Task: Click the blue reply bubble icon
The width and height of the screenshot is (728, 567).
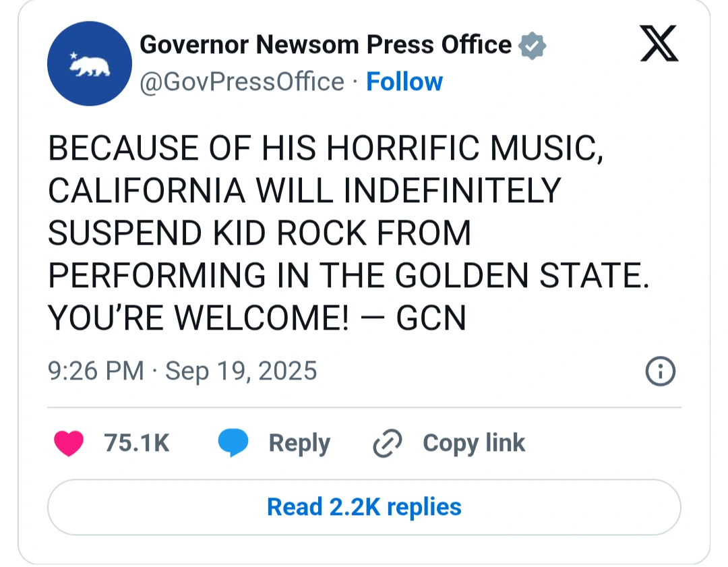Action: (x=233, y=444)
